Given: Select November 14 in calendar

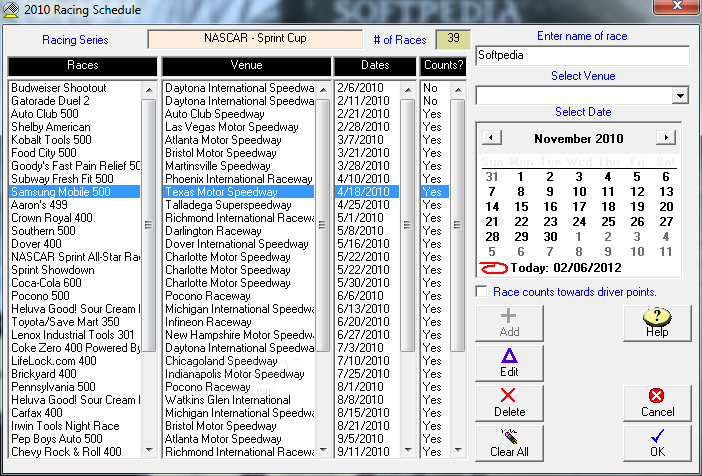Looking at the screenshot, I should (492, 206).
